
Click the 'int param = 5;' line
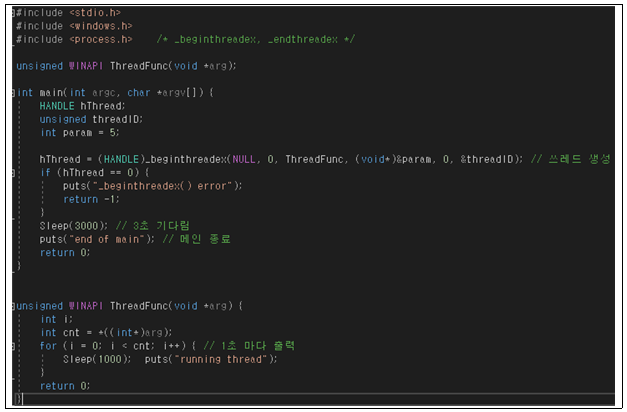point(80,132)
